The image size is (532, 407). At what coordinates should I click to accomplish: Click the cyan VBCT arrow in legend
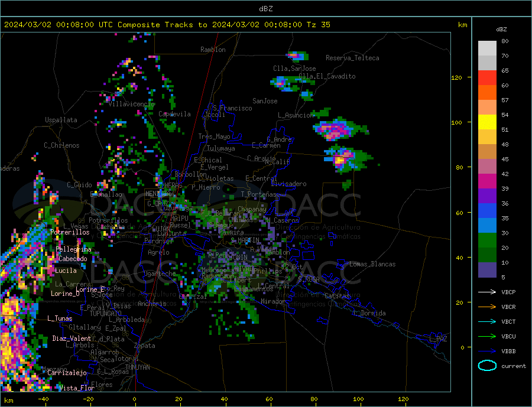tap(487, 321)
